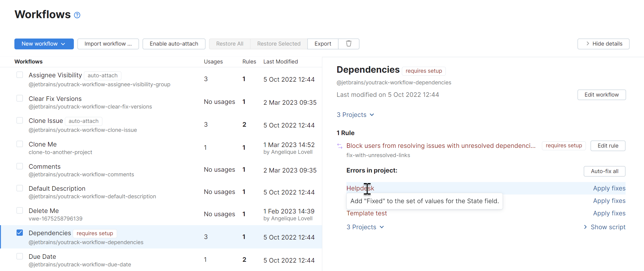Image resolution: width=644 pixels, height=271 pixels.
Task: Click the rule type icon beside the blocking rule
Action: click(339, 146)
